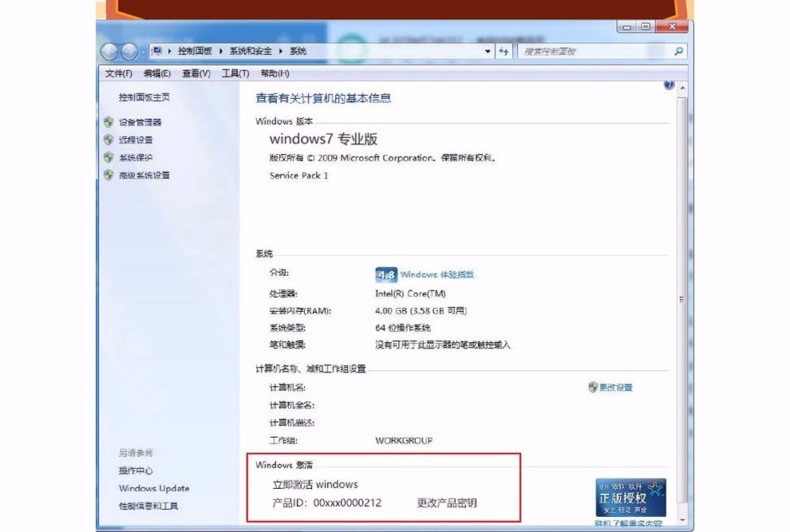Click 更改设置 link for computer name
The height and width of the screenshot is (532, 790).
[616, 387]
